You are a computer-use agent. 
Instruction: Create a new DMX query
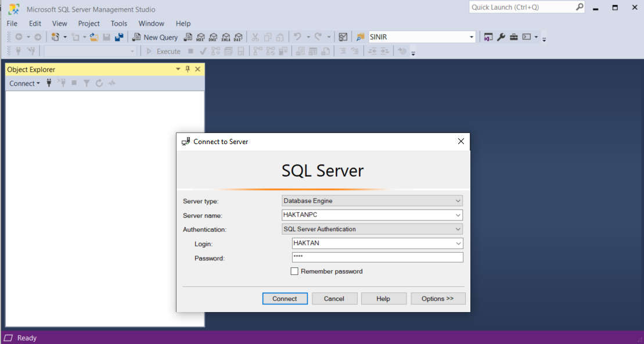click(x=213, y=37)
